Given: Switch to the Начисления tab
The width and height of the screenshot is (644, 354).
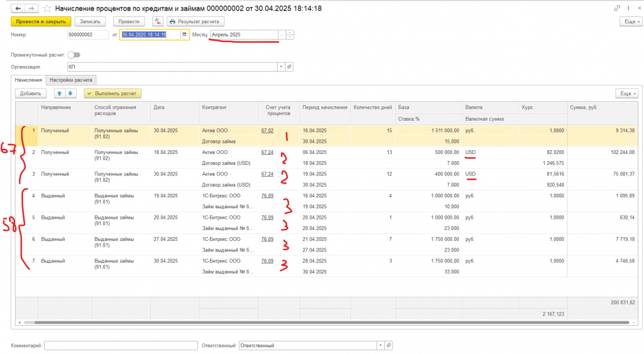Looking at the screenshot, I should pyautogui.click(x=28, y=80).
